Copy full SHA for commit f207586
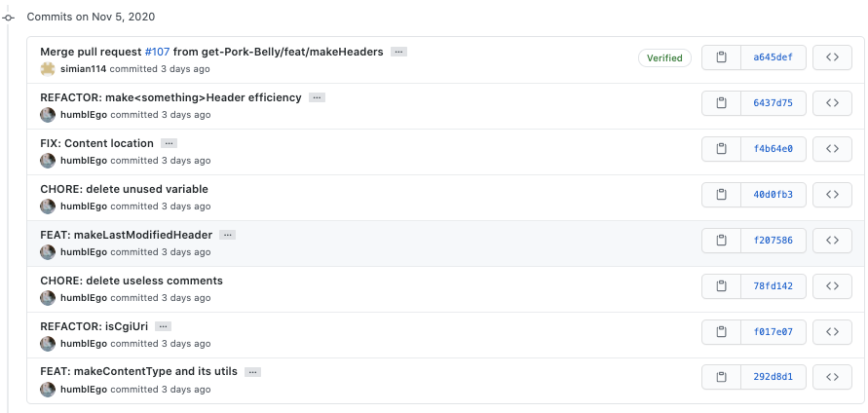Viewport: 868px width, 413px height. tap(721, 241)
